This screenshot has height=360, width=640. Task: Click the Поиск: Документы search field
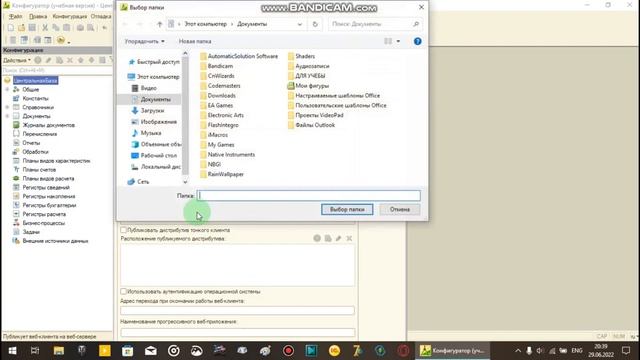375,24
